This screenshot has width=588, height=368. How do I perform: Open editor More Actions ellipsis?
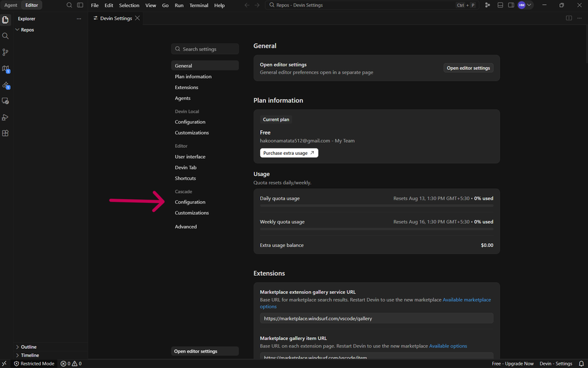pos(580,18)
